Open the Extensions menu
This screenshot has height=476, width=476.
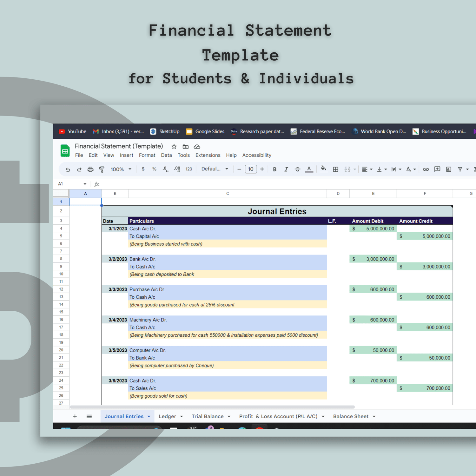208,155
